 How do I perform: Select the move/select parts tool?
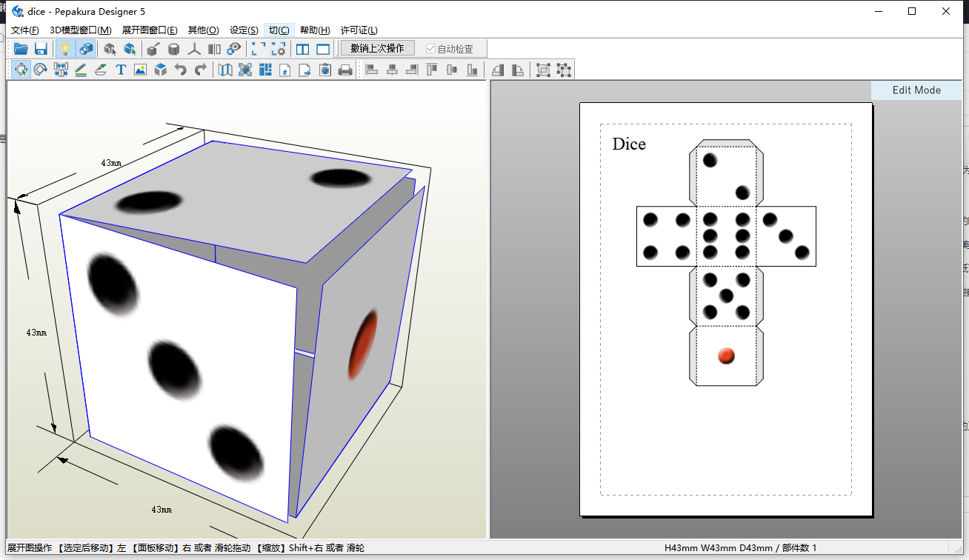click(21, 70)
